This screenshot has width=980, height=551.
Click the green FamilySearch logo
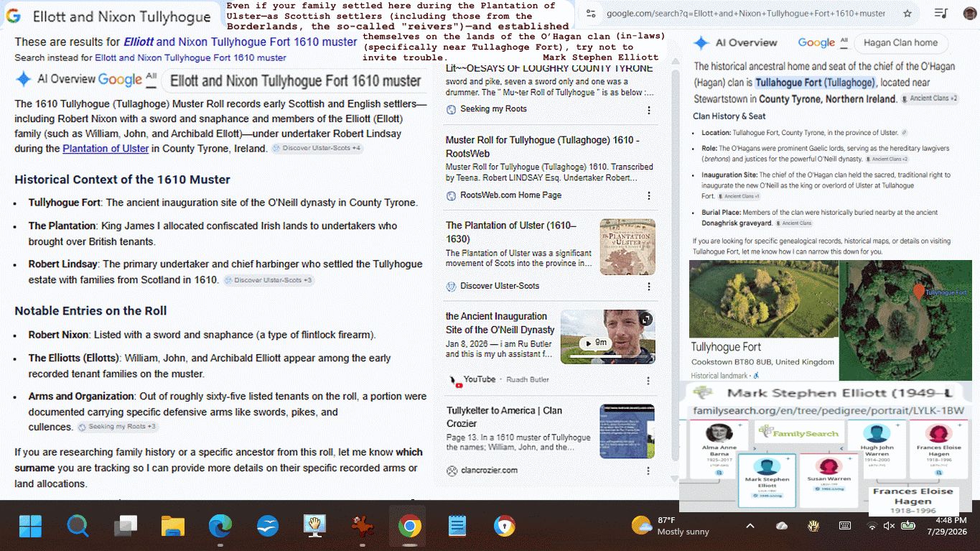pos(799,432)
